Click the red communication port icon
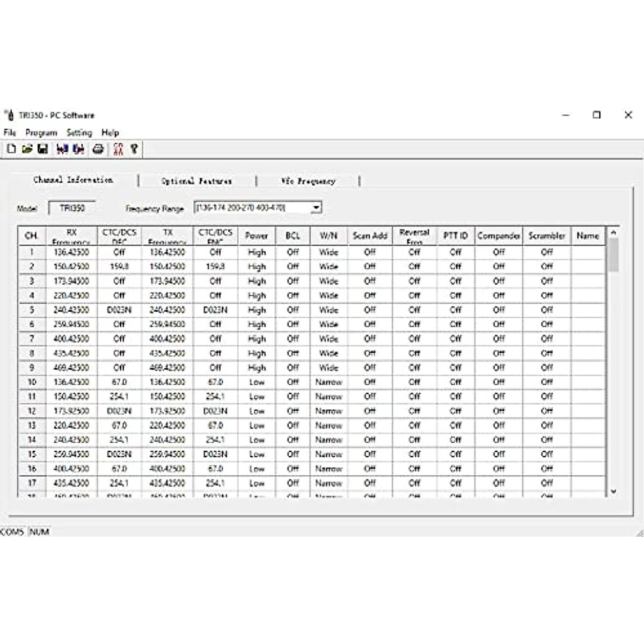Viewport: 644px width, 644px height. (x=118, y=149)
